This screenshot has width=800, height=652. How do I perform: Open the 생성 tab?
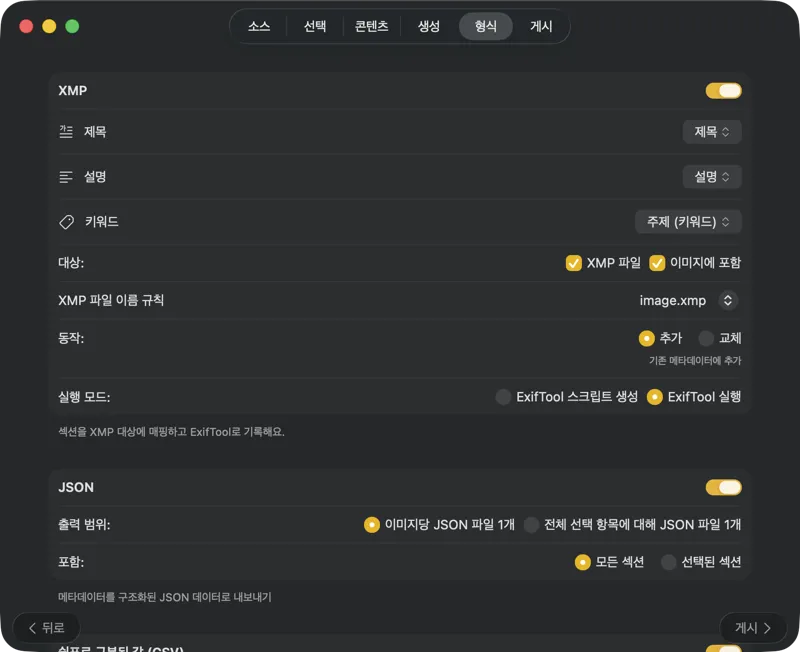click(428, 27)
